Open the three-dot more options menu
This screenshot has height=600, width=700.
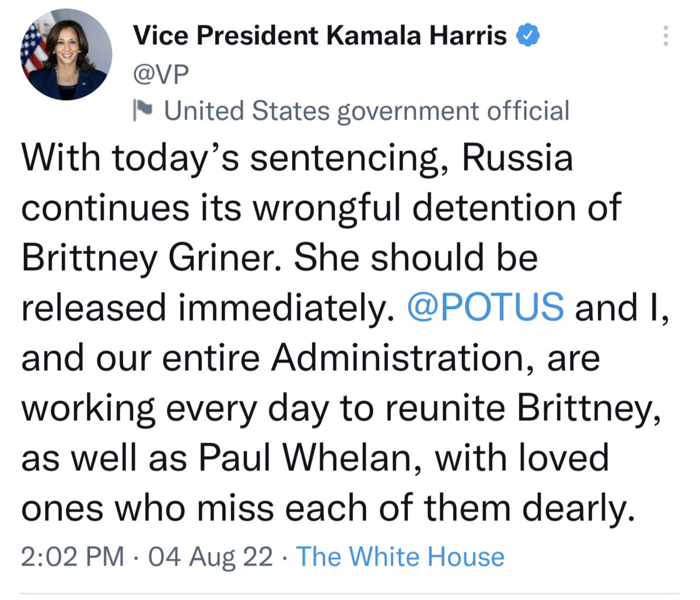click(665, 36)
